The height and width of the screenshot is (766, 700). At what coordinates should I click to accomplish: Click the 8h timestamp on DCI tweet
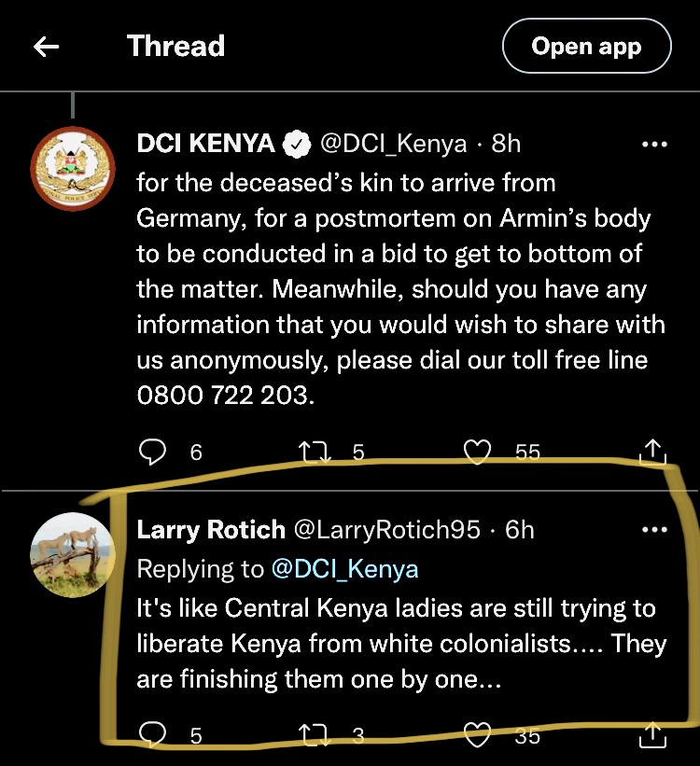[x=506, y=144]
